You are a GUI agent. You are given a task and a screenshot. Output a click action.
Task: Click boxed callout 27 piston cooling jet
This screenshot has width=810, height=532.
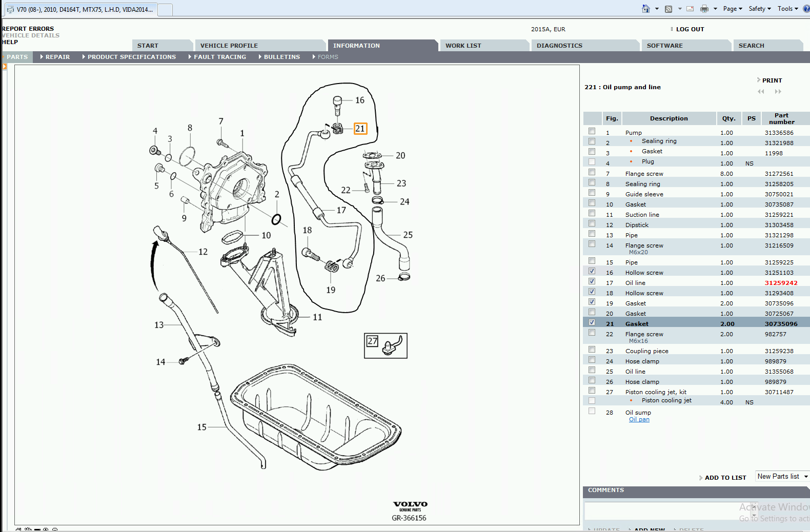pyautogui.click(x=372, y=341)
